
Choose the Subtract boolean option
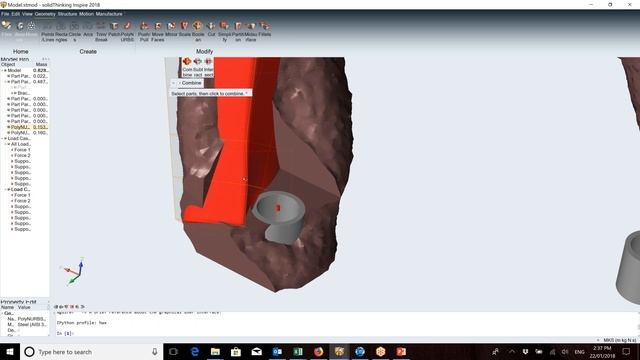click(198, 67)
